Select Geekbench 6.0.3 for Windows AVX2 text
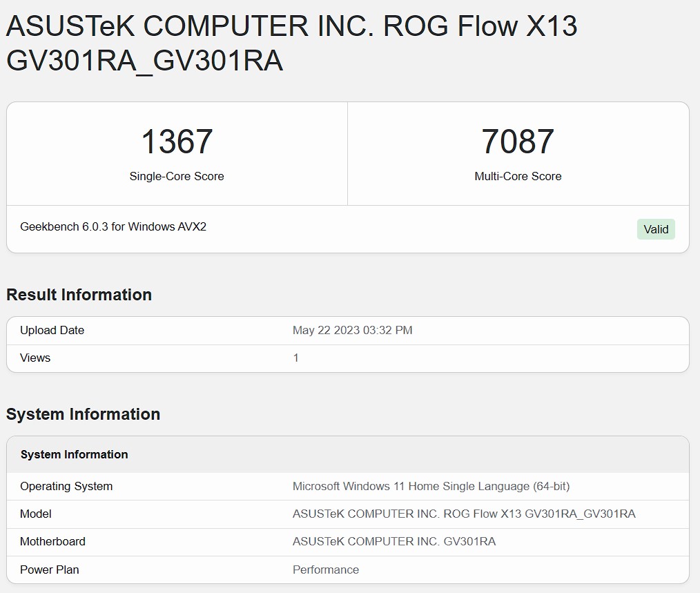This screenshot has height=593, width=700. click(x=113, y=226)
